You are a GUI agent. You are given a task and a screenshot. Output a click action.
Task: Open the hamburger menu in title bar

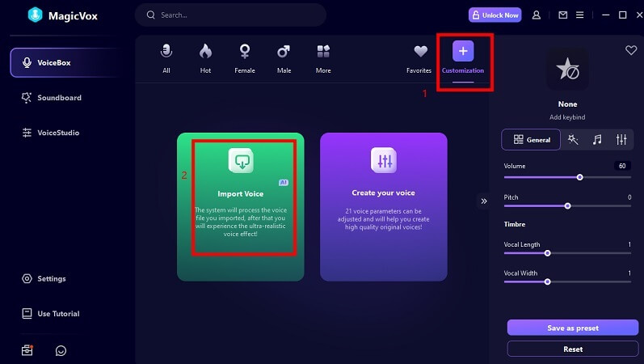coord(582,15)
